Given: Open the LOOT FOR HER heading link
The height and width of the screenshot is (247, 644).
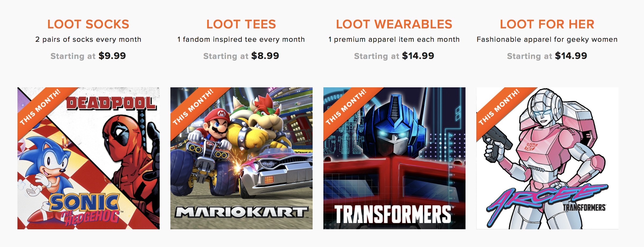Looking at the screenshot, I should point(547,24).
